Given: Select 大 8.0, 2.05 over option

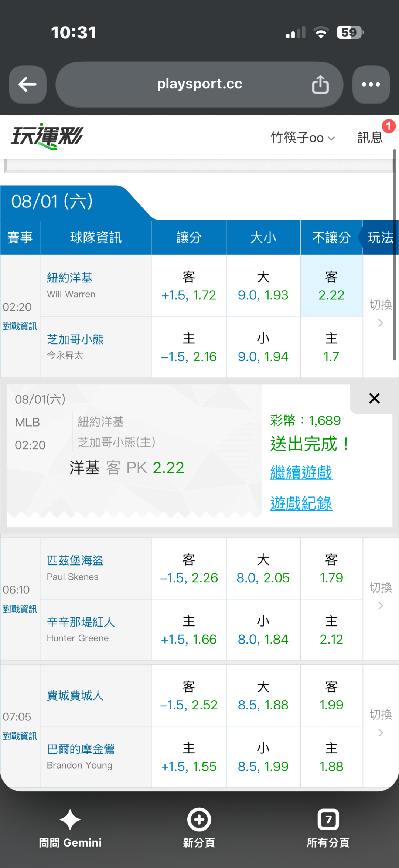Looking at the screenshot, I should tap(263, 569).
